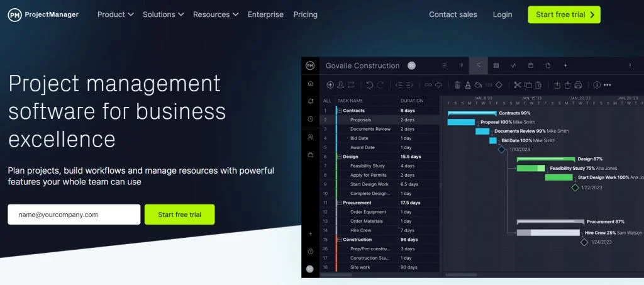The height and width of the screenshot is (285, 644).
Task: Click the redo arrow icon
Action: [380, 85]
